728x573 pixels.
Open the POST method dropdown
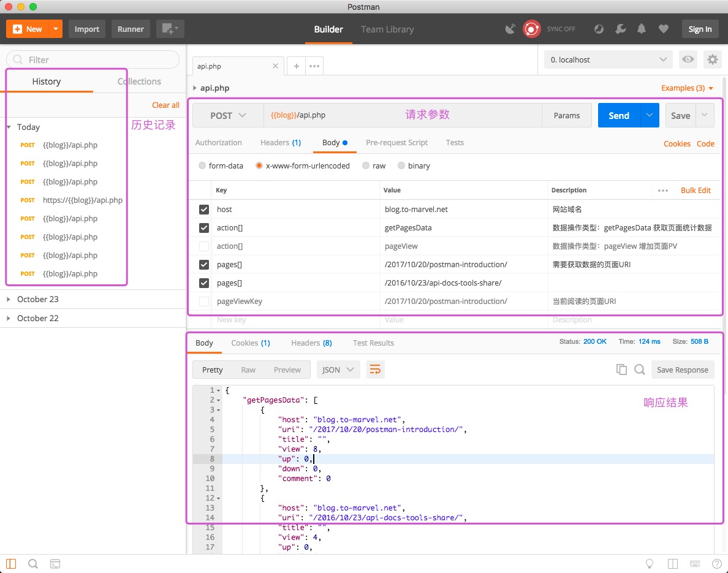[228, 115]
